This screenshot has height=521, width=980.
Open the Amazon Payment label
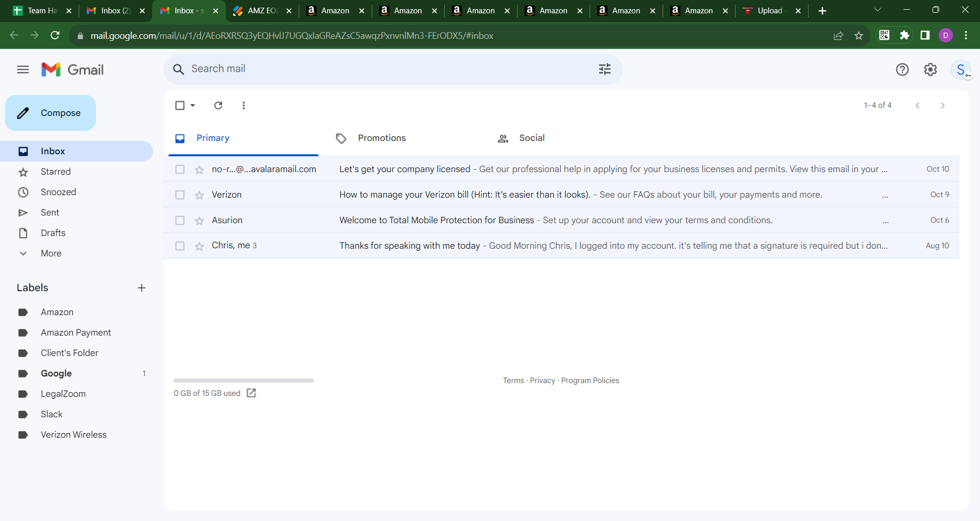(x=76, y=333)
